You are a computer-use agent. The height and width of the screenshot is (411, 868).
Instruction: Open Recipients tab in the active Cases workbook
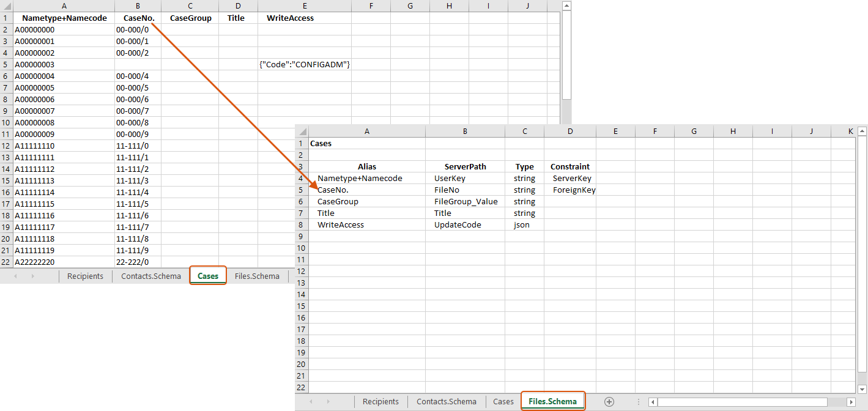coord(85,276)
